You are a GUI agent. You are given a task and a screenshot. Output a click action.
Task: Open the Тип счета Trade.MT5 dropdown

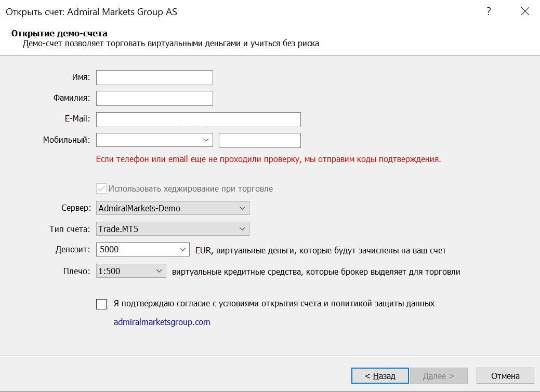click(x=173, y=229)
